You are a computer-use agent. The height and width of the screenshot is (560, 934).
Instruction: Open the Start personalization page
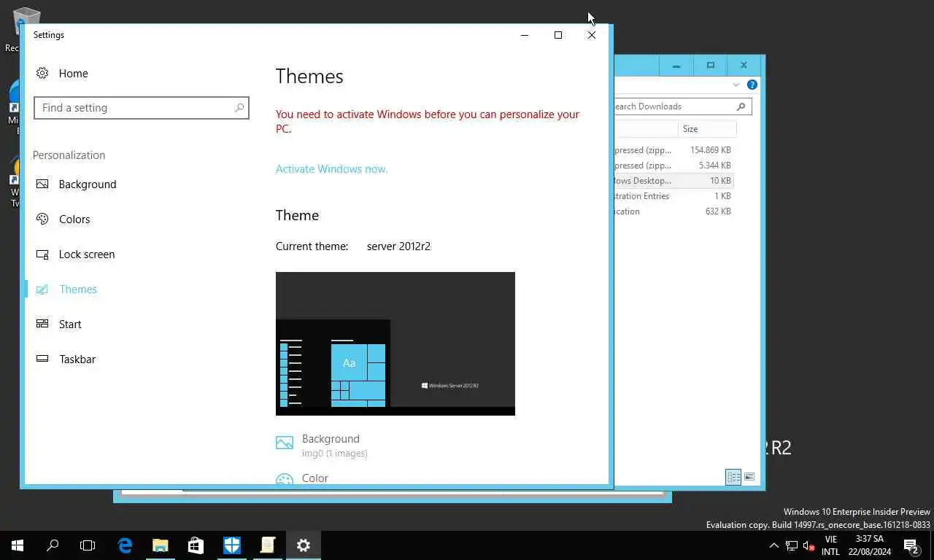tap(58, 324)
